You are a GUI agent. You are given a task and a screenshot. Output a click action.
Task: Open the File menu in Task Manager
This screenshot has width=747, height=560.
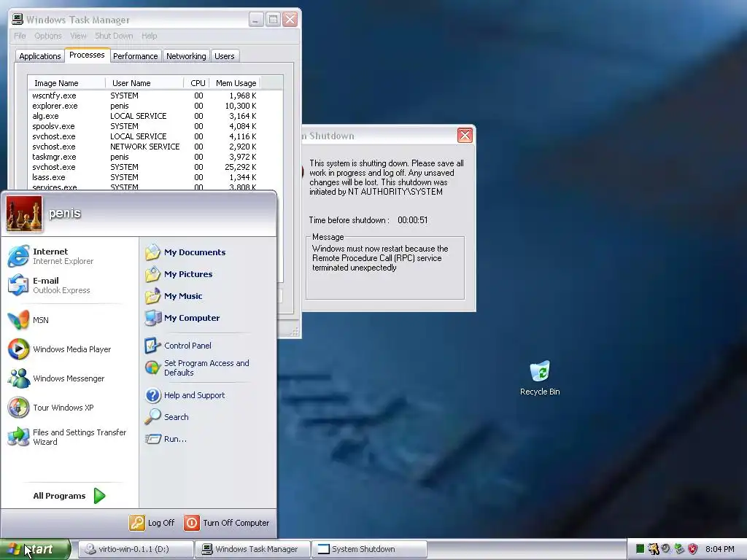(20, 36)
